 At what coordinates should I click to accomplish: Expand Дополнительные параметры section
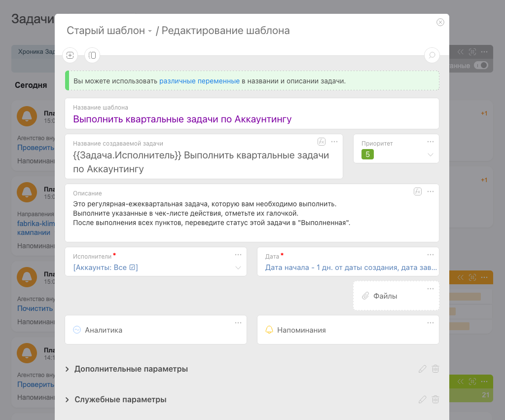(67, 369)
